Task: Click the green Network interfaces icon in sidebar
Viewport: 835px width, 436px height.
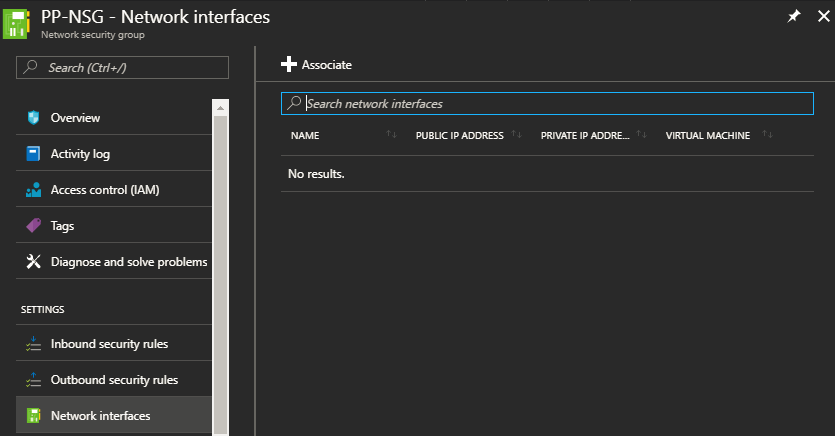Action: [33, 416]
